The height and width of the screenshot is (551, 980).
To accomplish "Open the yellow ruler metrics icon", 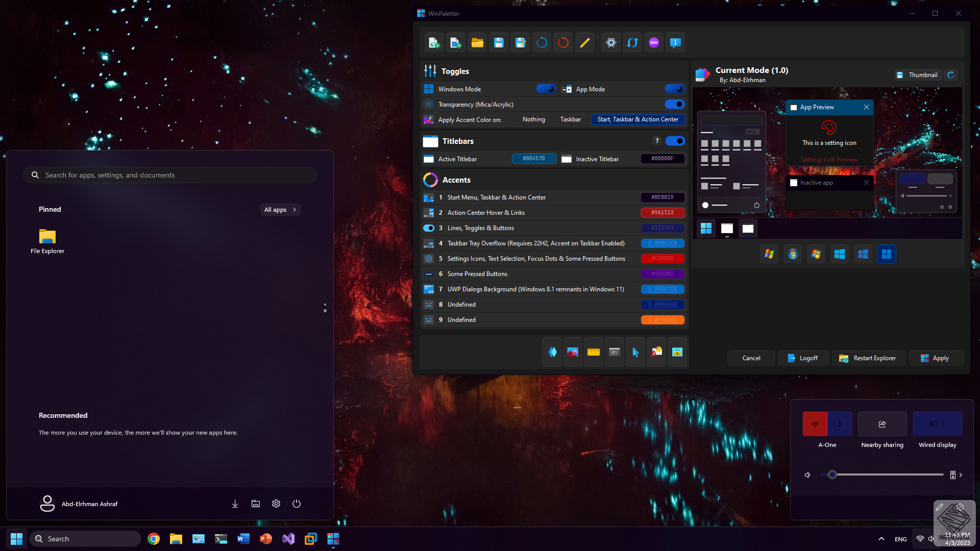I will click(x=594, y=352).
